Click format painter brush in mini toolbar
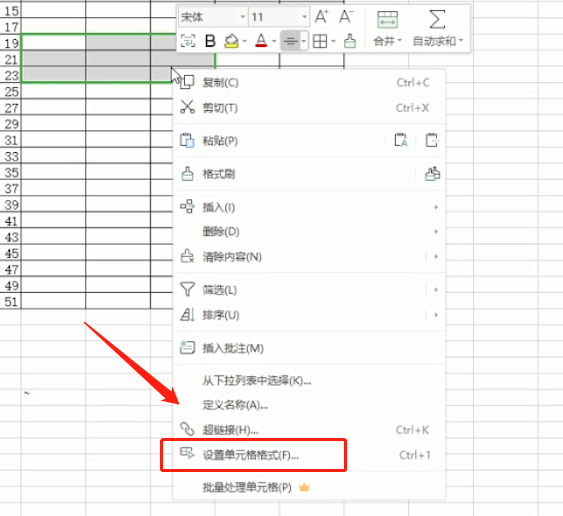 [x=350, y=41]
